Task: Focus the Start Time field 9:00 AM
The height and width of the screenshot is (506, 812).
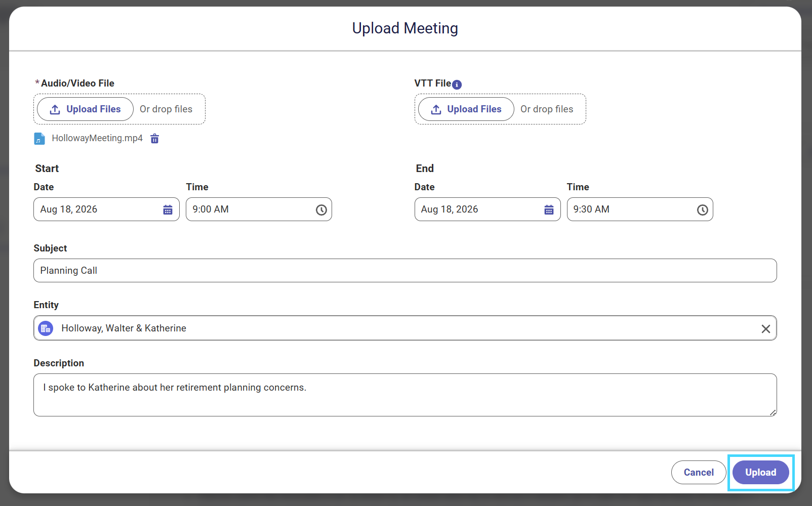Action: pyautogui.click(x=259, y=209)
